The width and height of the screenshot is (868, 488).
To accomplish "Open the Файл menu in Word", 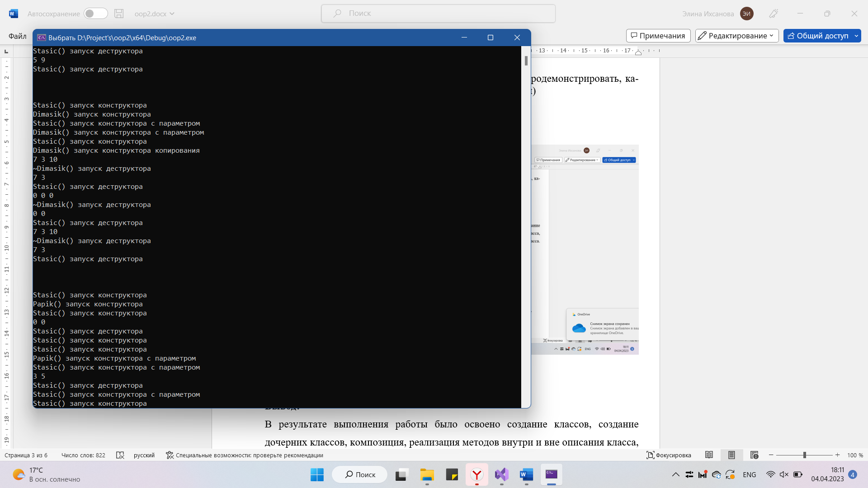I will (17, 36).
